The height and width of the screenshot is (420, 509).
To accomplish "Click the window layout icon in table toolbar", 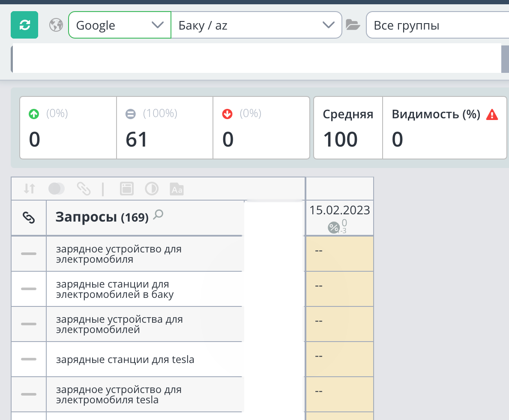I will (127, 189).
